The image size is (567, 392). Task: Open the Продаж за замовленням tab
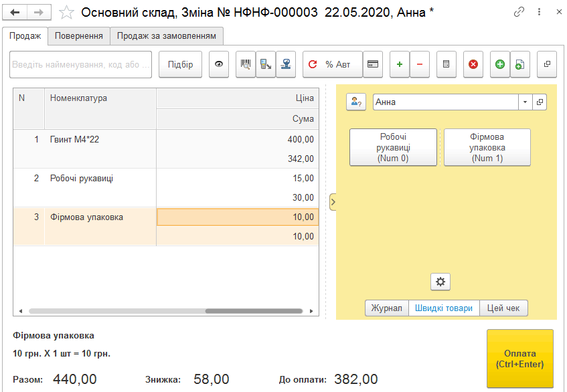click(167, 36)
